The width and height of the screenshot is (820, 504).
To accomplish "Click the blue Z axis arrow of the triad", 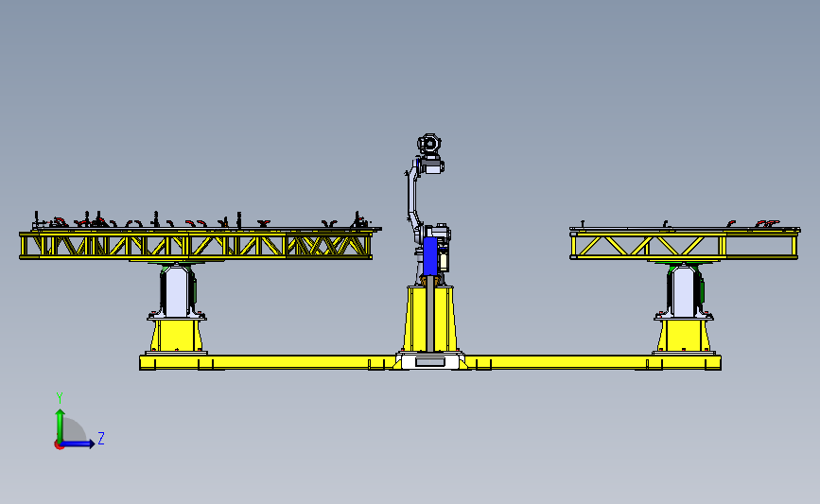I will pos(79,443).
